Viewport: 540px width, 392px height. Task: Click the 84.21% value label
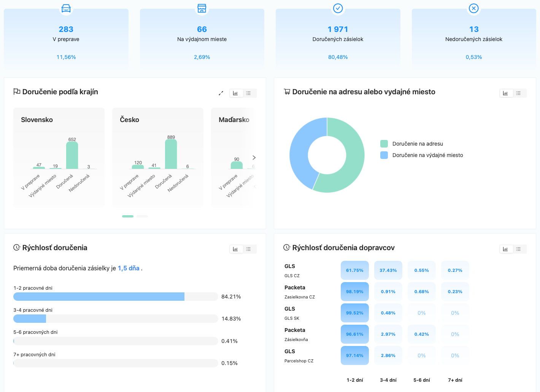click(x=231, y=297)
